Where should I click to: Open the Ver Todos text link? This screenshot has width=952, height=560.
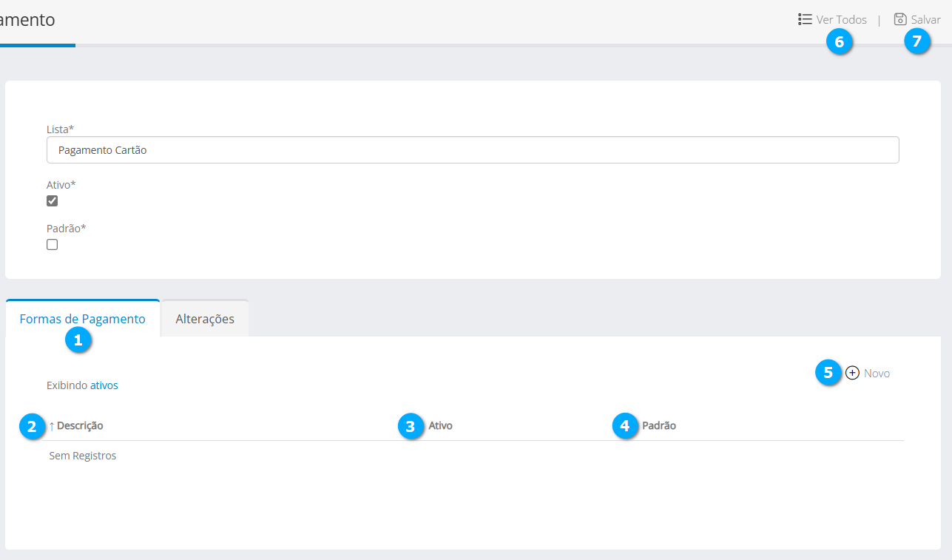click(x=841, y=20)
